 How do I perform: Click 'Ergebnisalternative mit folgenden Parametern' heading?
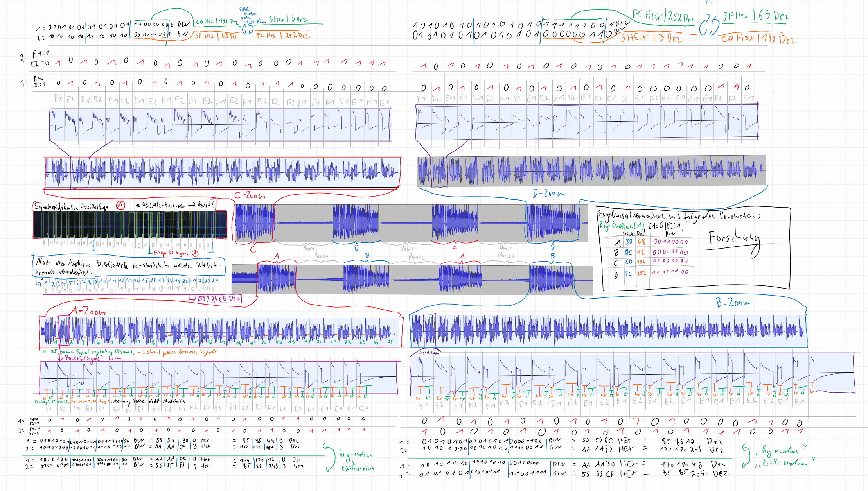pyautogui.click(x=679, y=216)
